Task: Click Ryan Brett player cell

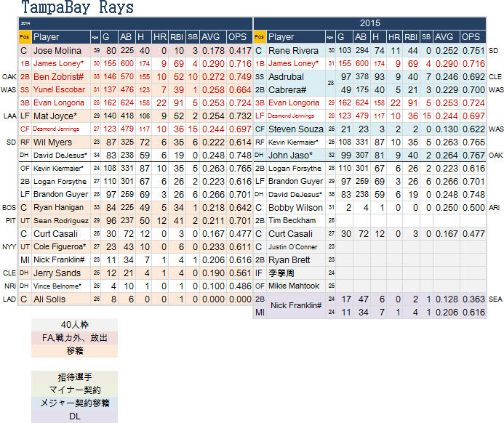Action: coord(296,260)
